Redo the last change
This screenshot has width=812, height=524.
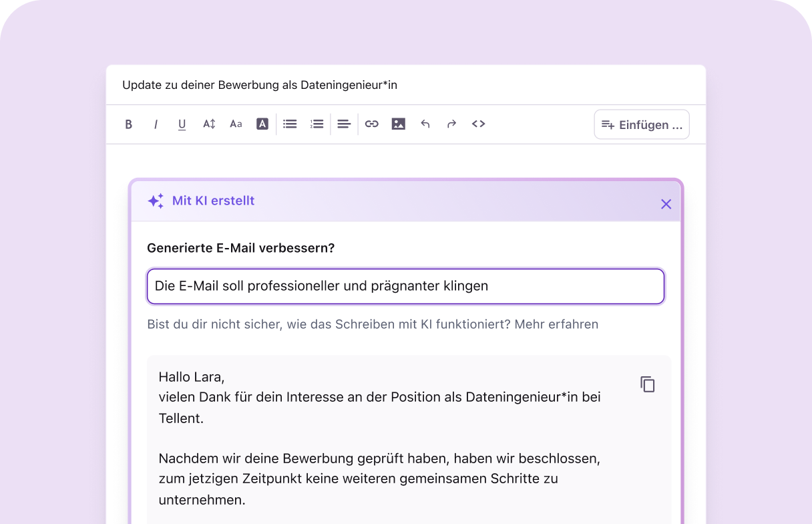pos(451,124)
